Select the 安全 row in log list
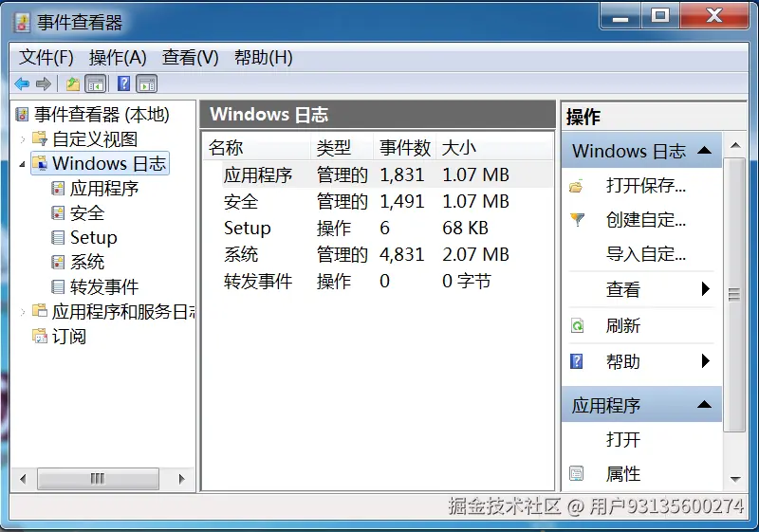 click(x=378, y=201)
